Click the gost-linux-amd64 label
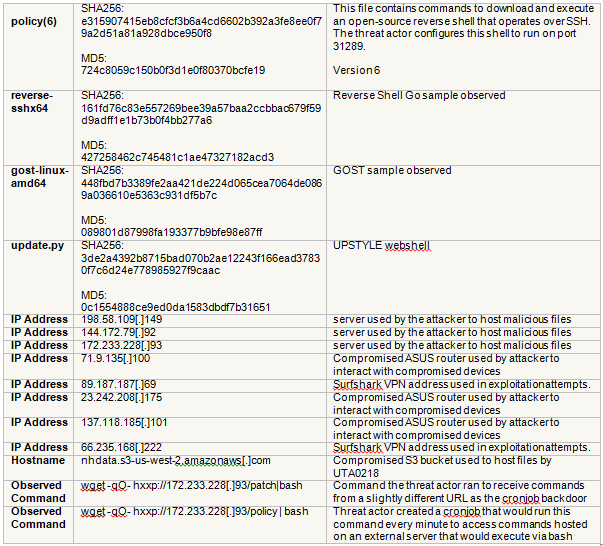Screen dimensions: 603x546 coord(37,177)
